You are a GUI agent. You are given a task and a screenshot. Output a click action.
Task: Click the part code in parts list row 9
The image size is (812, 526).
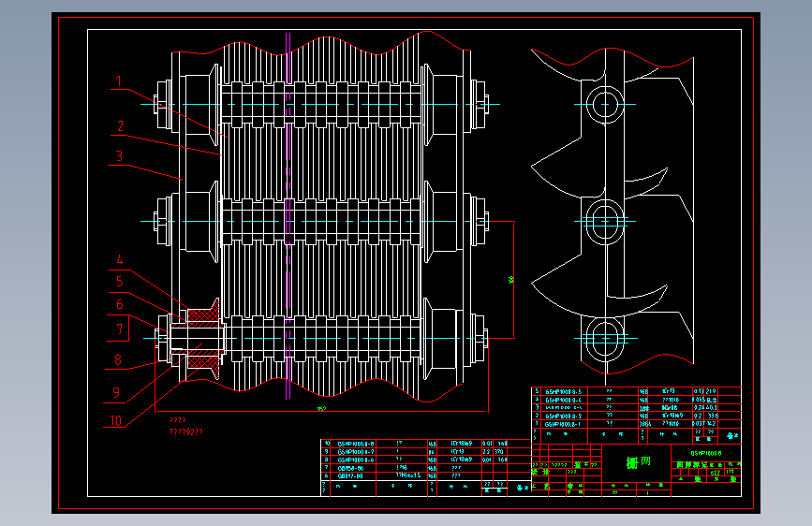[x=356, y=452]
